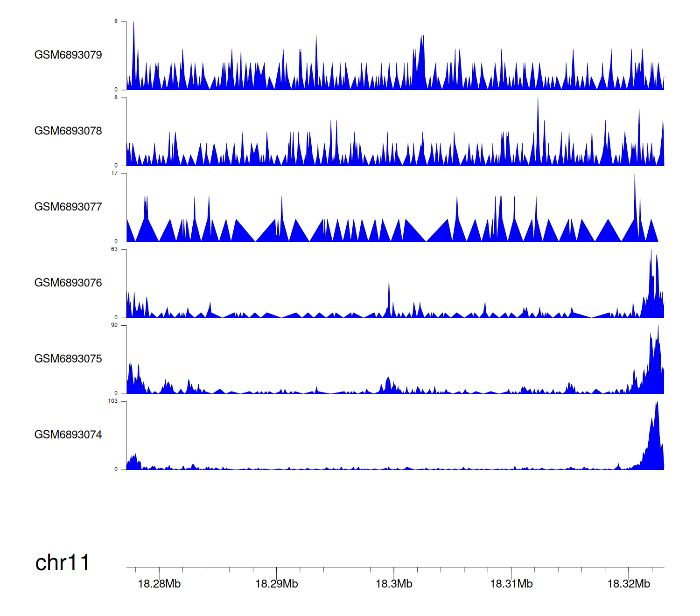
Task: Click the y-axis maximum value 17
Action: tap(114, 173)
